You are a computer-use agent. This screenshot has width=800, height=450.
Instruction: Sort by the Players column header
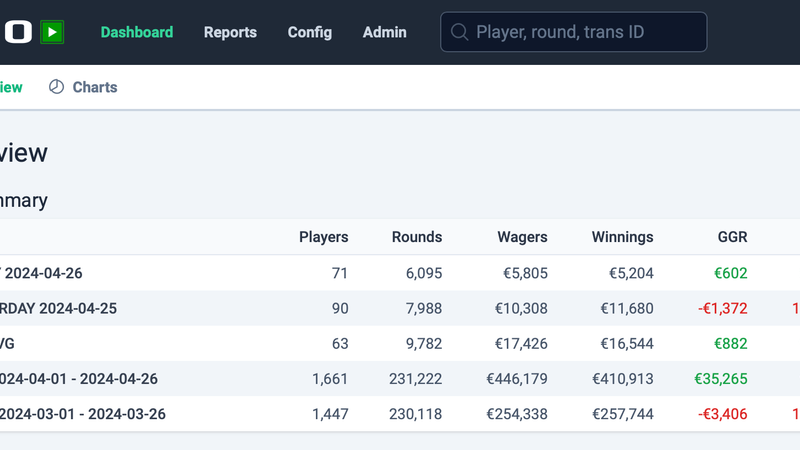pos(324,237)
